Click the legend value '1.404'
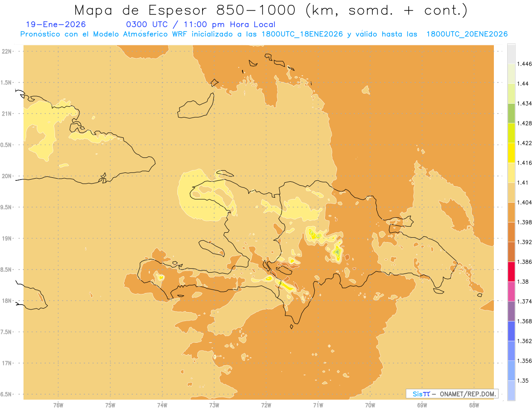532x411 pixels. pos(524,203)
